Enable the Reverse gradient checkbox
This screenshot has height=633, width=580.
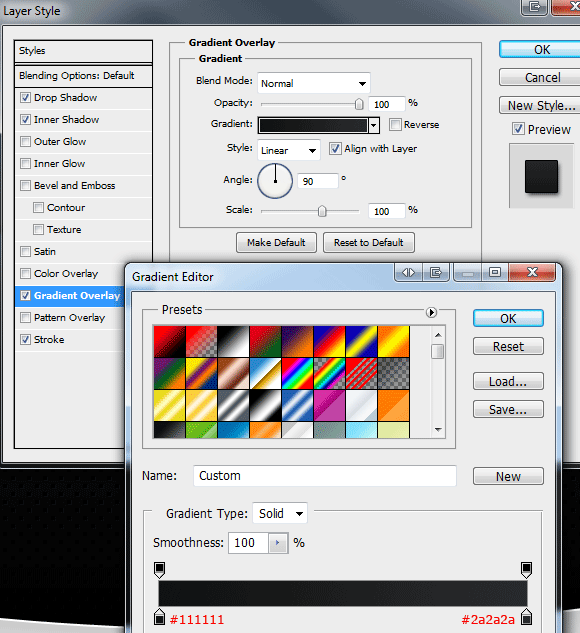point(395,124)
